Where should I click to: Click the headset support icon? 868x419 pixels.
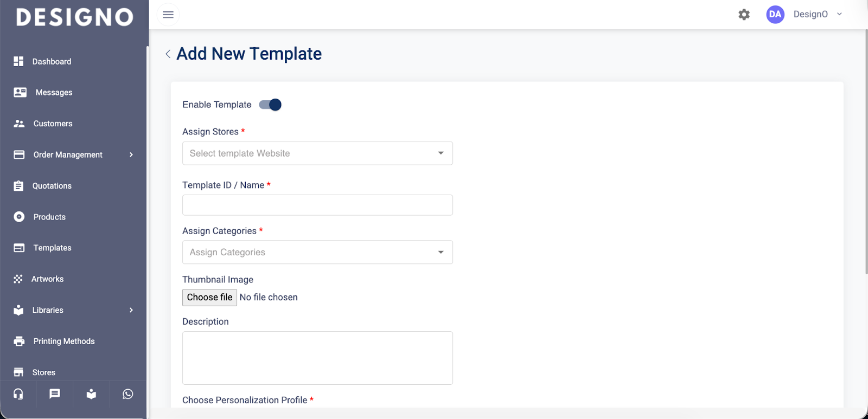coord(18,394)
